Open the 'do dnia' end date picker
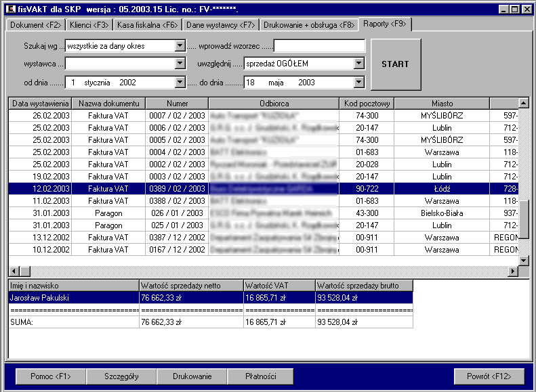 pyautogui.click(x=359, y=82)
